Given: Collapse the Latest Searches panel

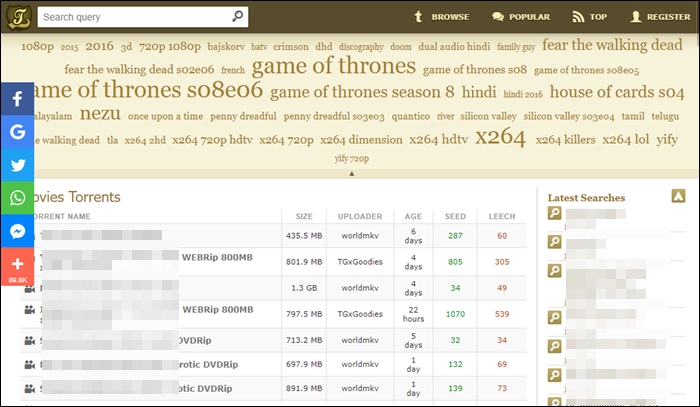Looking at the screenshot, I should click(678, 195).
